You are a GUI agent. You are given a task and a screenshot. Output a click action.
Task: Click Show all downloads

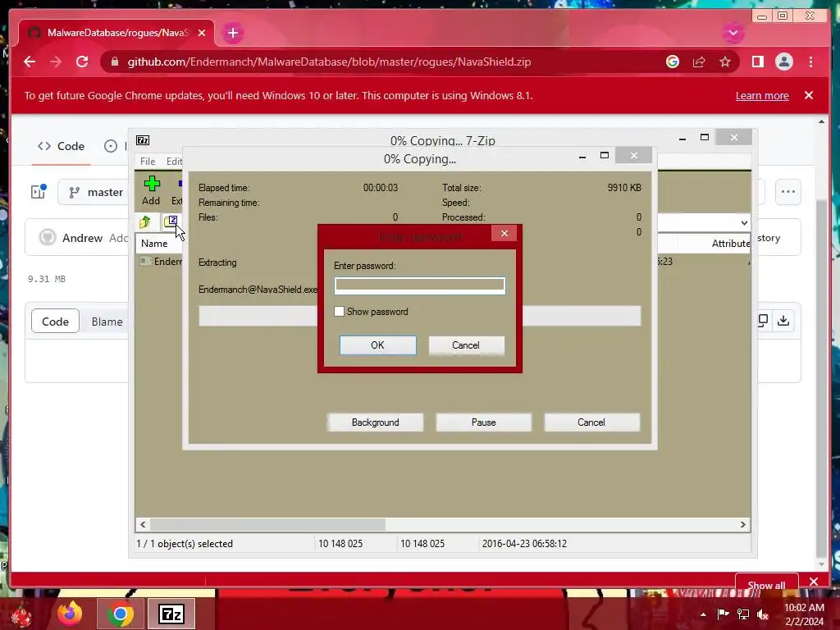766,585
